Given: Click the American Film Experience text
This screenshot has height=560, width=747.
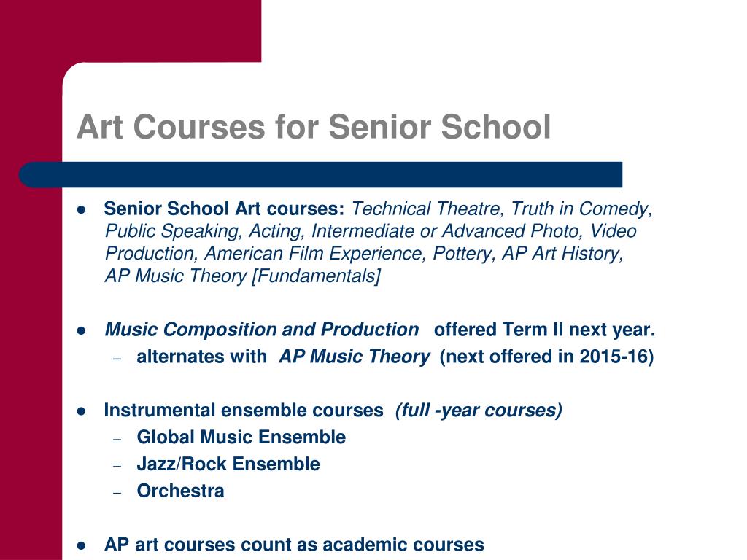Looking at the screenshot, I should point(314,253).
